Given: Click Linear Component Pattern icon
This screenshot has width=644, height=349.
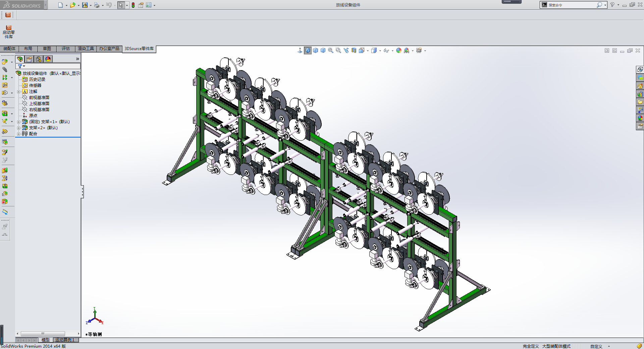Looking at the screenshot, I should point(5,77).
